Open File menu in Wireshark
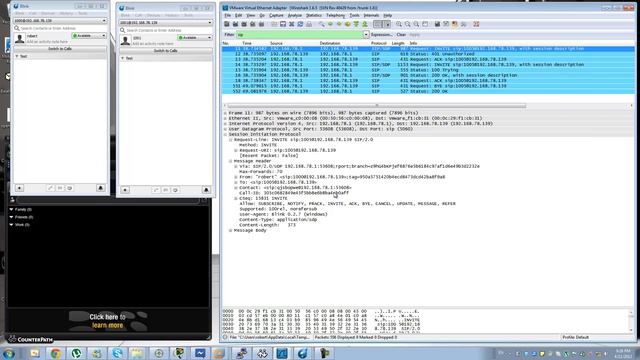The width and height of the screenshot is (640, 360). (x=227, y=16)
